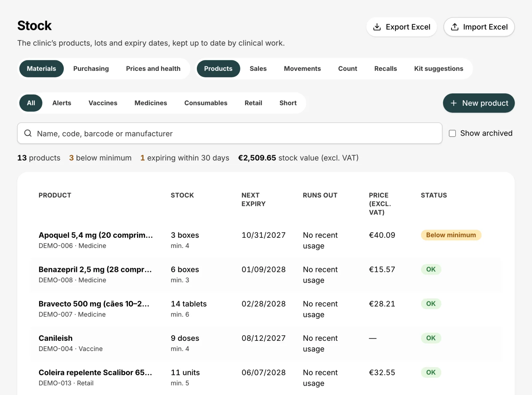Screen dimensions: 532x395
Task: Filter by Consumables
Action: [206, 103]
